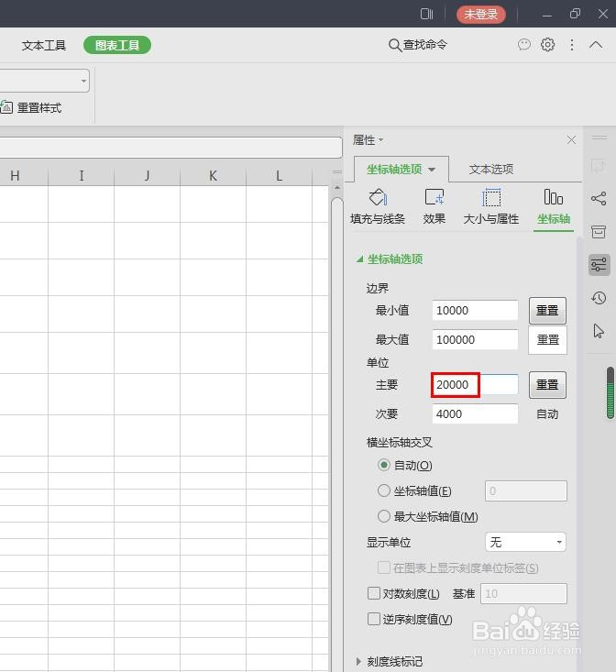Select column K header
This screenshot has width=616, height=672.
click(x=213, y=176)
